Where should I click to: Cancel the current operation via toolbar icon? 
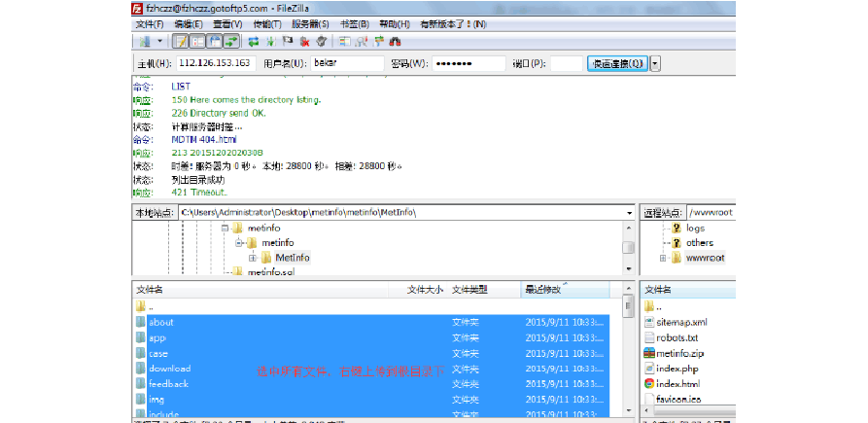click(288, 42)
